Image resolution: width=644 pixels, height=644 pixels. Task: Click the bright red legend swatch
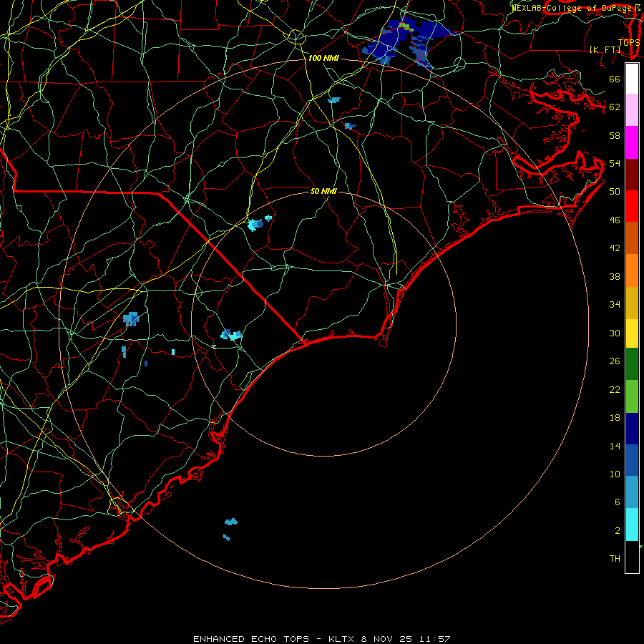pos(632,206)
